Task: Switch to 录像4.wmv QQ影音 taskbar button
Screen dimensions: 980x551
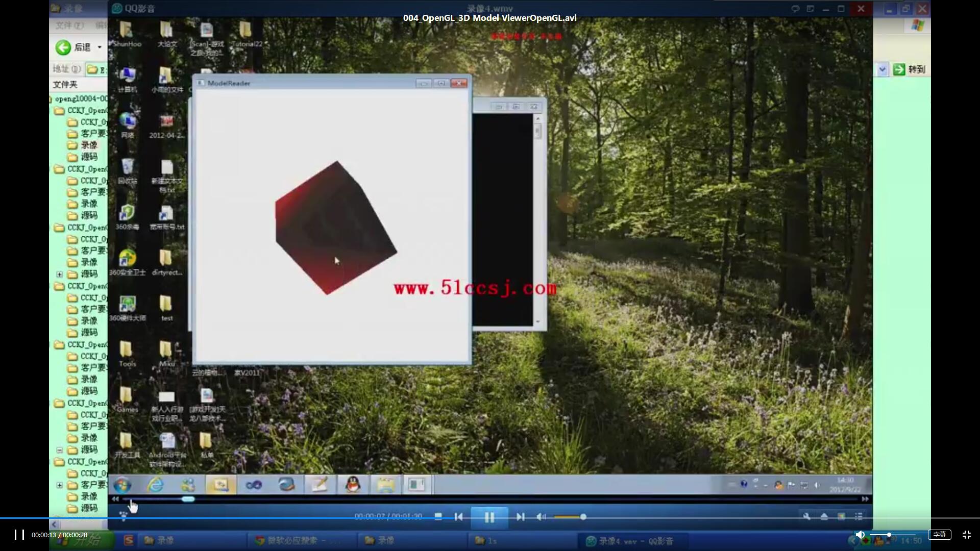Action: (x=632, y=541)
